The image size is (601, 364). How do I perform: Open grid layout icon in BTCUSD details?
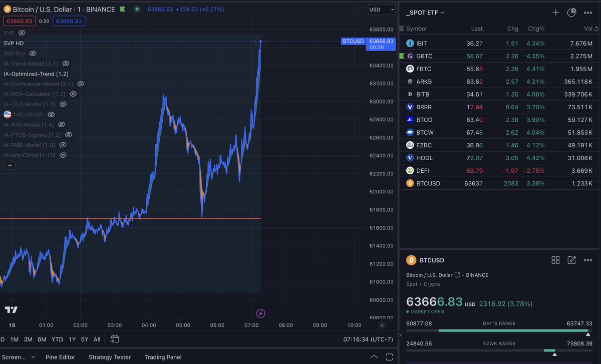click(x=555, y=260)
